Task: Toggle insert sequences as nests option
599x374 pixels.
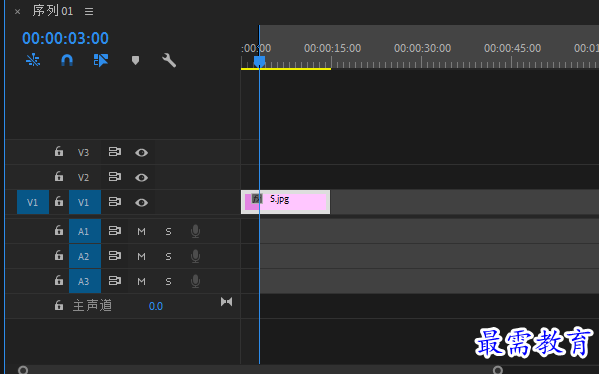Action: click(33, 60)
